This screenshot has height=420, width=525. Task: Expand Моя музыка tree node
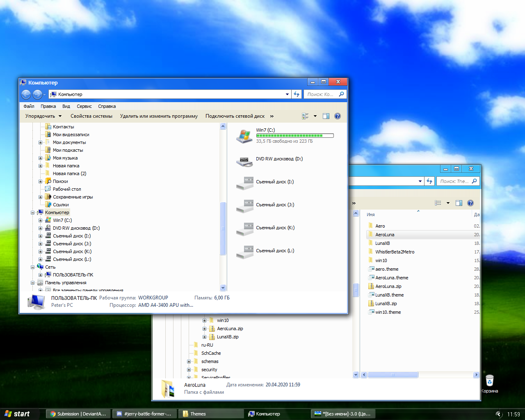click(x=41, y=158)
